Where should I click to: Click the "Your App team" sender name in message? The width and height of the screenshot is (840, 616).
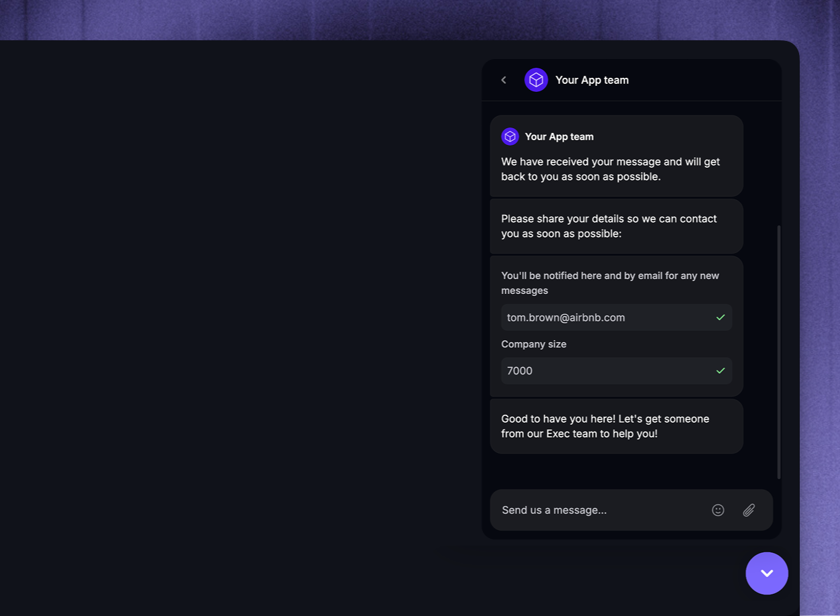pos(559,136)
